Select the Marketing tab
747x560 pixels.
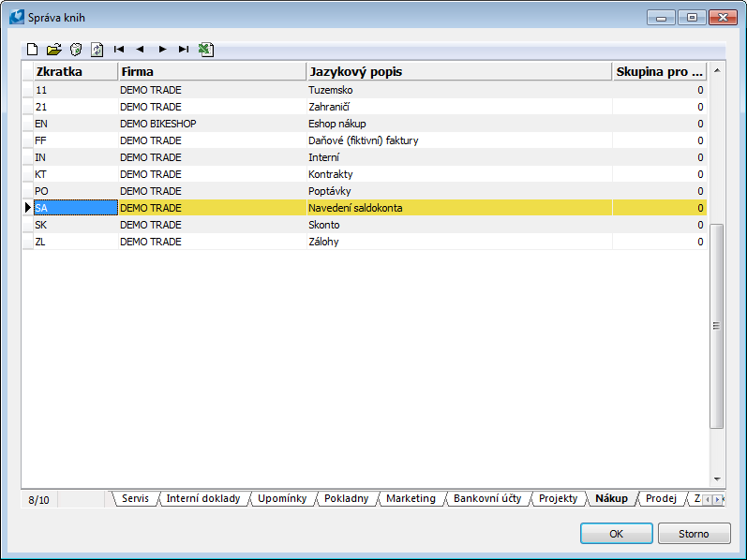pos(411,498)
